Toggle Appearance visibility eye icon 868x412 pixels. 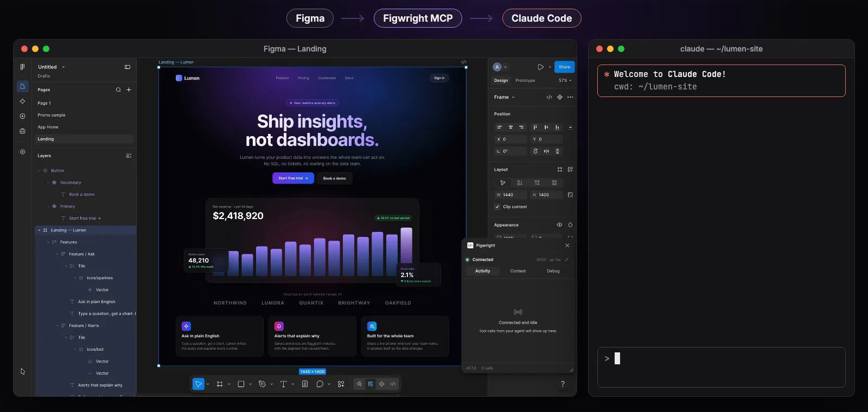(x=559, y=225)
